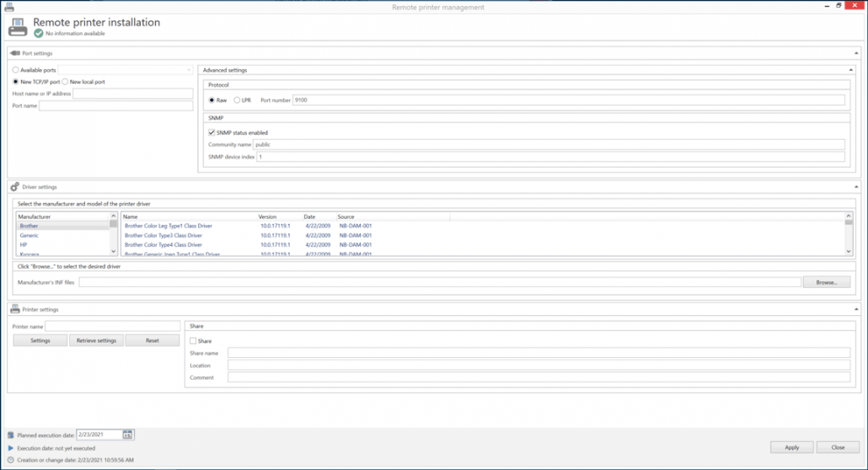Click the green check status icon
Image resolution: width=868 pixels, height=470 pixels.
(38, 33)
